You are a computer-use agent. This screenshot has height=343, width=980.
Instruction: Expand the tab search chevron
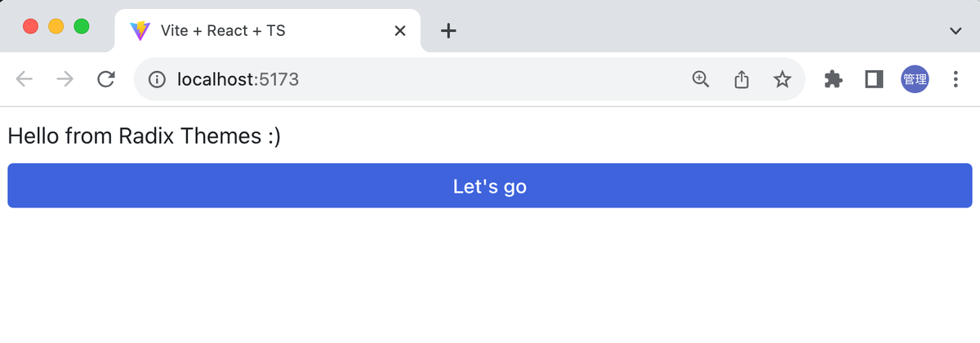(x=955, y=31)
